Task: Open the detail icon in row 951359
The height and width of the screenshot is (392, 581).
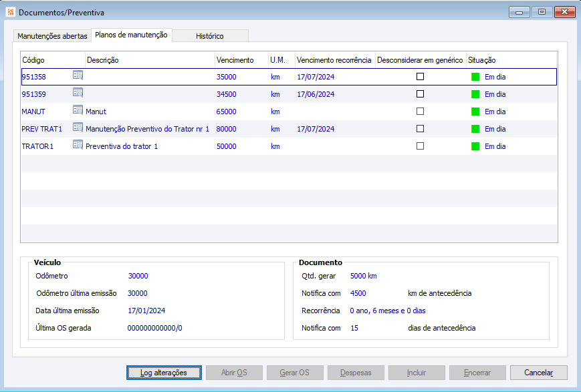Action: tap(78, 93)
